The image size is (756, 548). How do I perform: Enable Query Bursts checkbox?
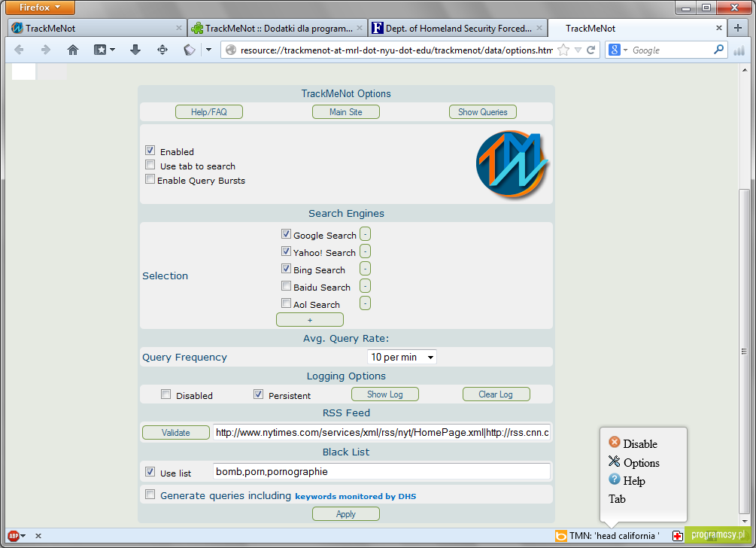pos(150,179)
